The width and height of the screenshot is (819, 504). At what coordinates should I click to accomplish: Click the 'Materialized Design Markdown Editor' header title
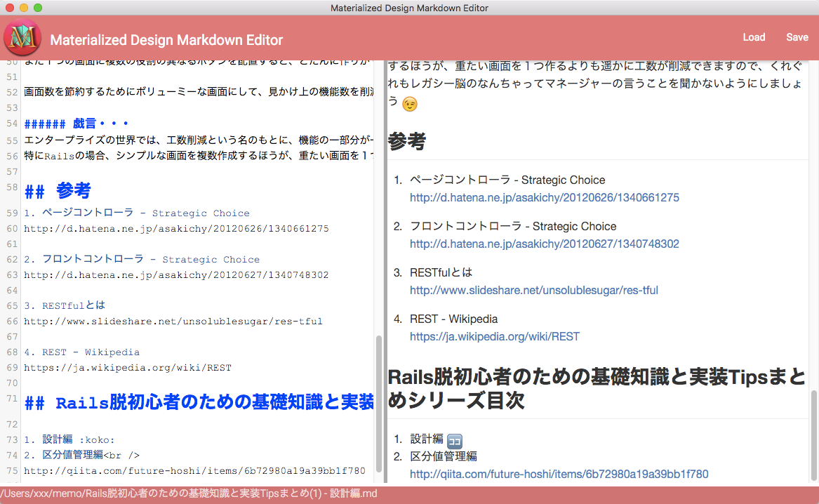[x=166, y=40]
